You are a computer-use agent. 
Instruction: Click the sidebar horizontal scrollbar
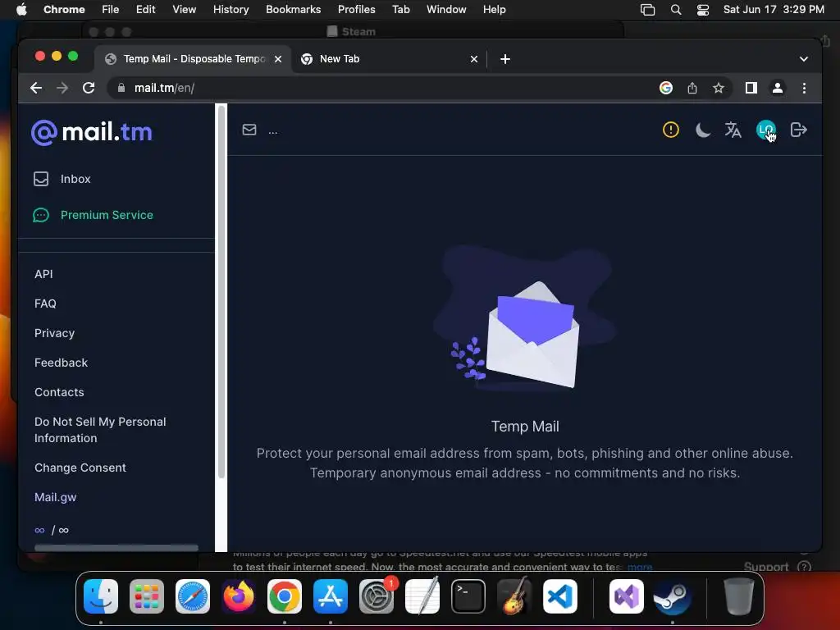[116, 547]
